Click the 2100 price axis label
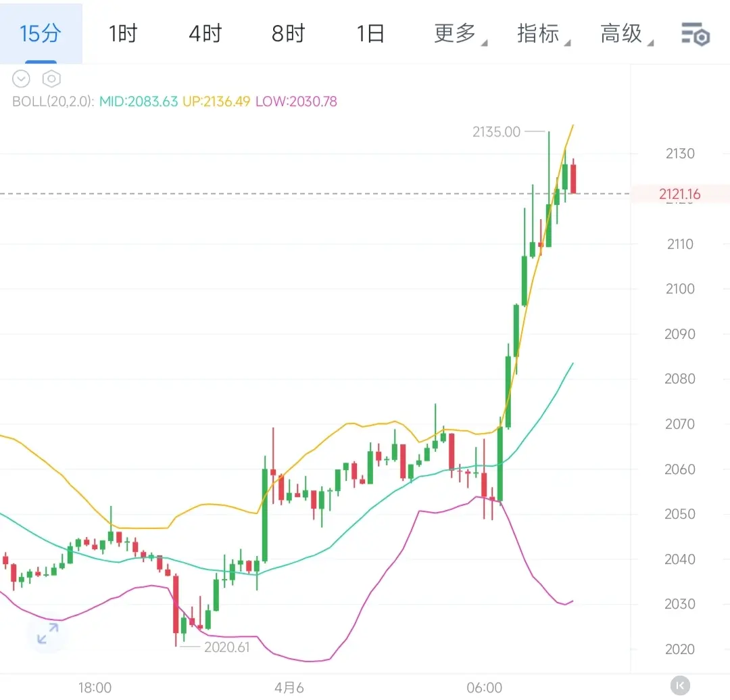The image size is (730, 700). coord(680,289)
